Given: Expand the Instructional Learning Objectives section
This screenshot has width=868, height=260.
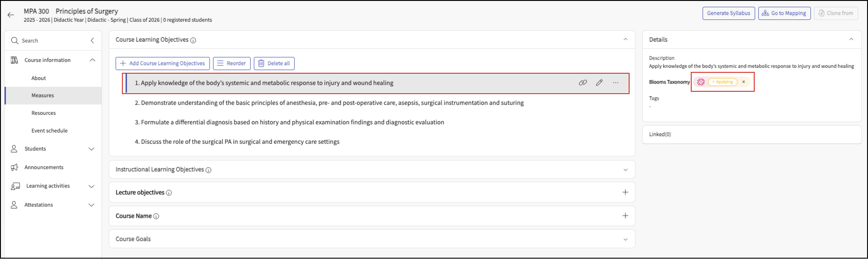Looking at the screenshot, I should [625, 170].
